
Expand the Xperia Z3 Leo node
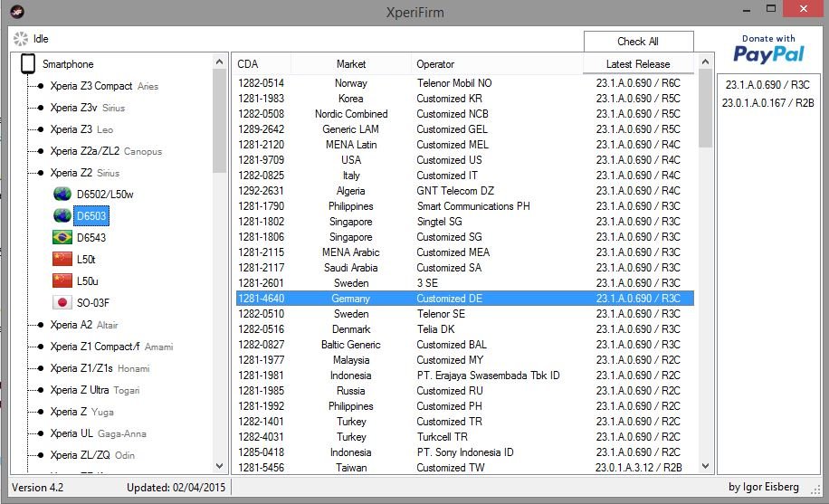[x=40, y=129]
